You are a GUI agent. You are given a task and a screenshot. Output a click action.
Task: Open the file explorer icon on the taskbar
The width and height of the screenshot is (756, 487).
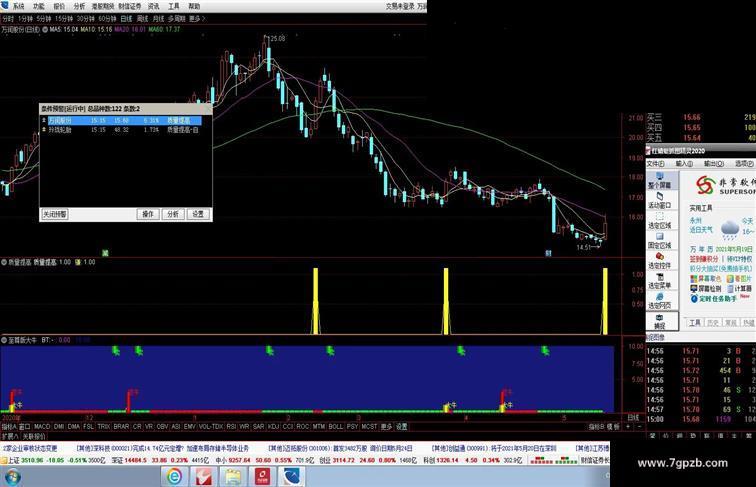click(x=233, y=477)
